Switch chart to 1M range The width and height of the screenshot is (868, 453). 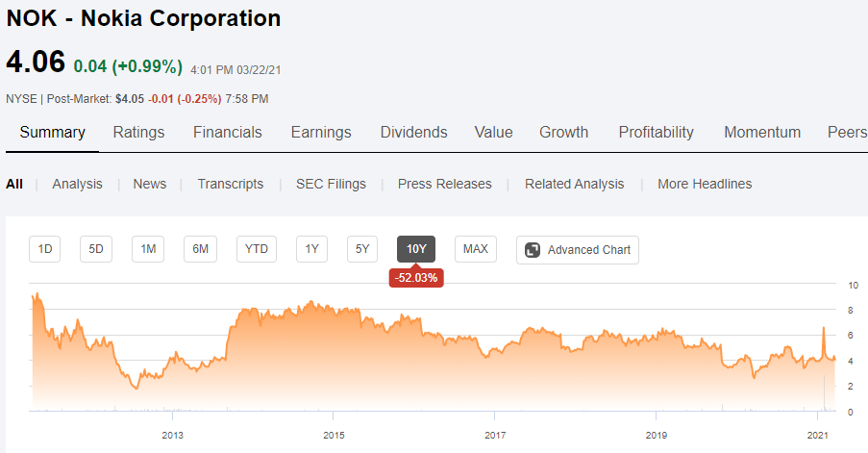tap(148, 250)
